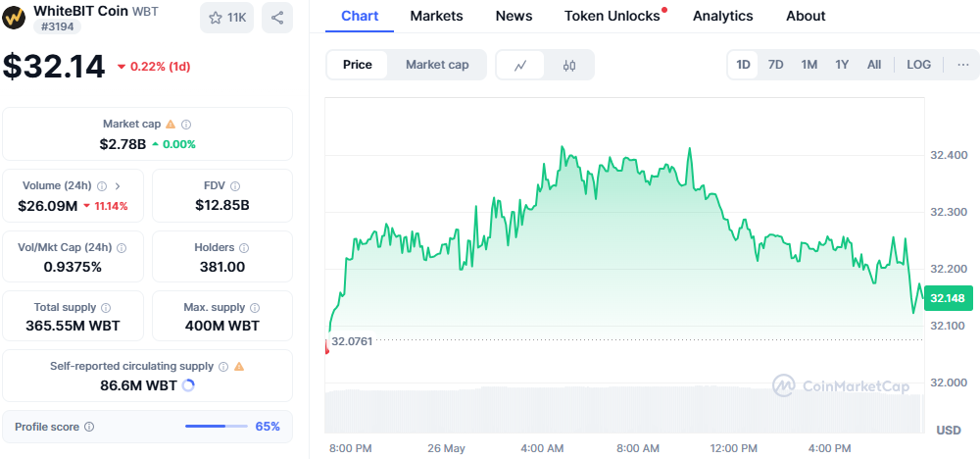Open the About tab
This screenshot has width=980, height=459.
click(806, 17)
